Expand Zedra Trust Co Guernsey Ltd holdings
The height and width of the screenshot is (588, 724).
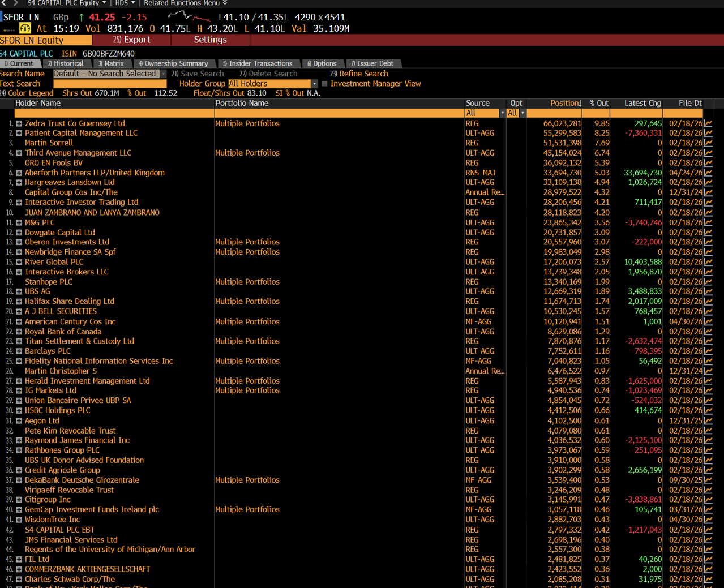coord(19,123)
